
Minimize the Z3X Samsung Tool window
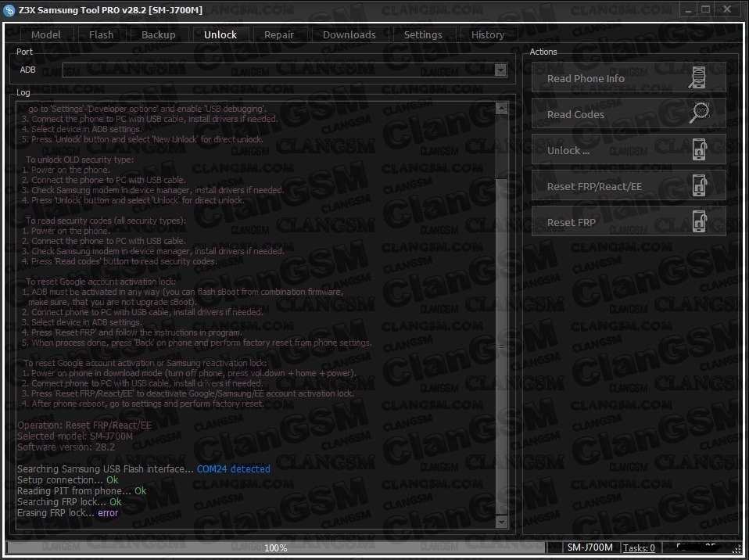point(688,9)
